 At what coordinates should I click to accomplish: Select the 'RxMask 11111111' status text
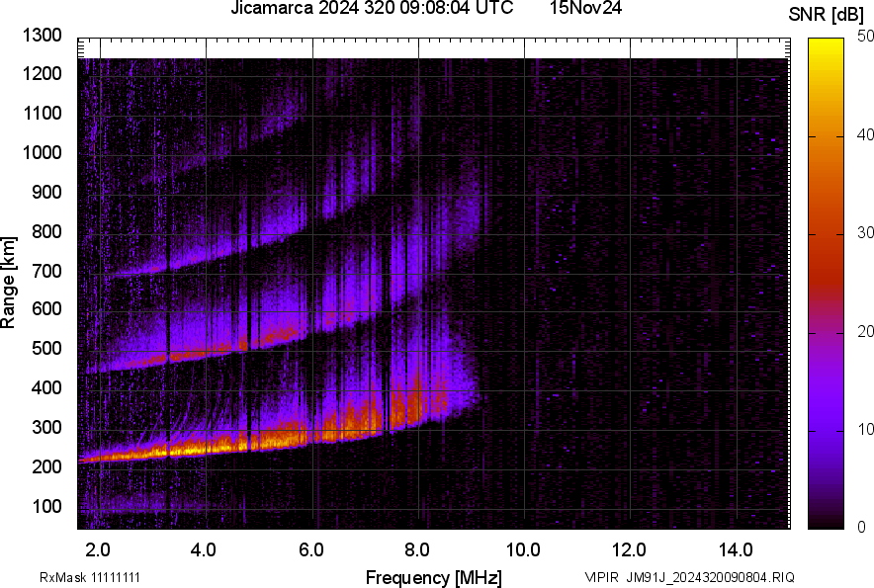click(x=89, y=573)
